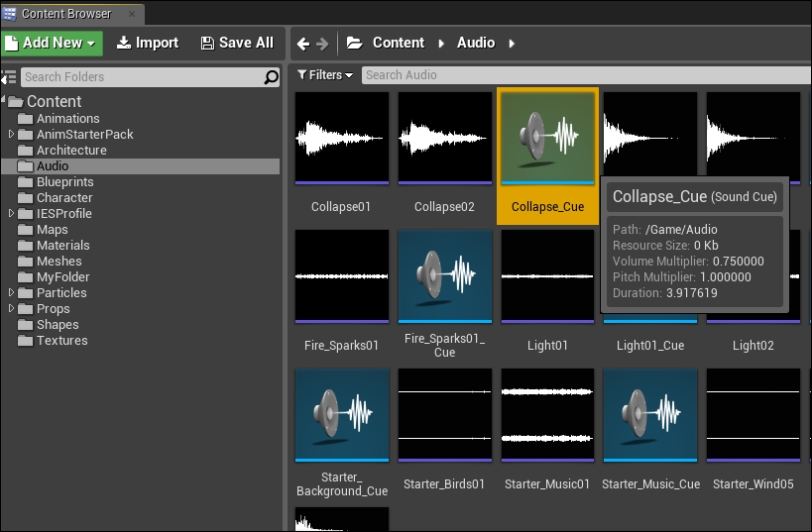The image size is (812, 532).
Task: Close the Content Browser tab
Action: [x=132, y=14]
